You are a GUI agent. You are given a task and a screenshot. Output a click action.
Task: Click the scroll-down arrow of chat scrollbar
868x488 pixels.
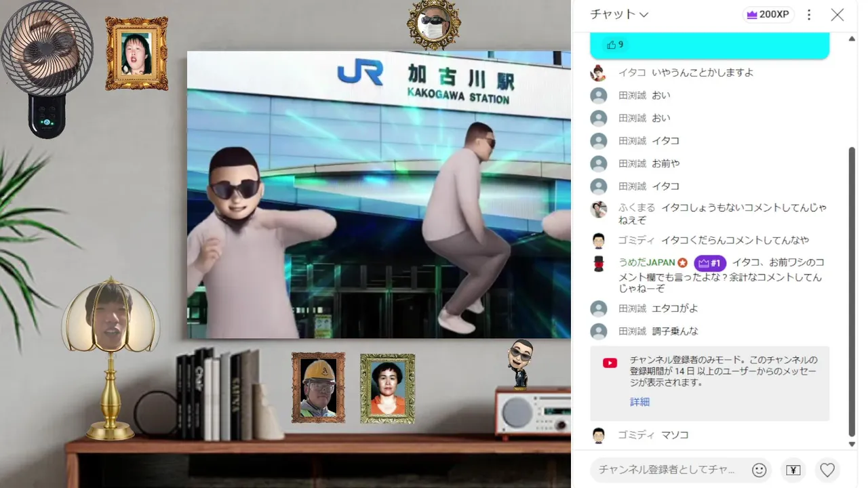(x=852, y=444)
